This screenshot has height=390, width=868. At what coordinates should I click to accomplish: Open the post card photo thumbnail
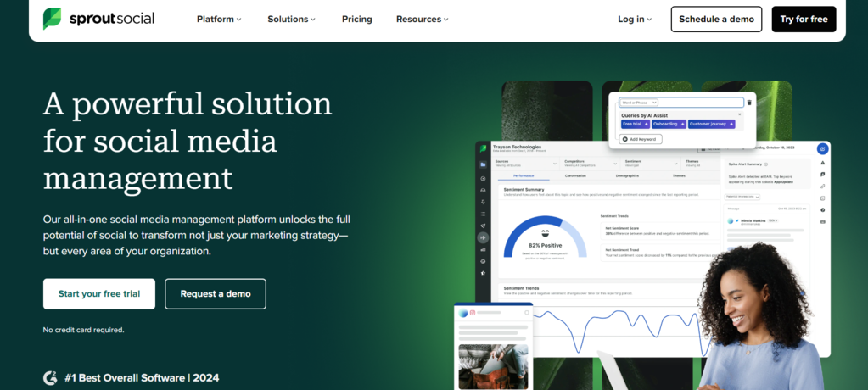pos(493,367)
